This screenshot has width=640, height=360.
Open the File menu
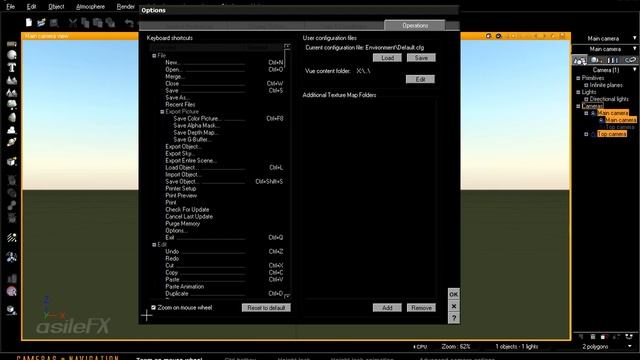(11, 7)
